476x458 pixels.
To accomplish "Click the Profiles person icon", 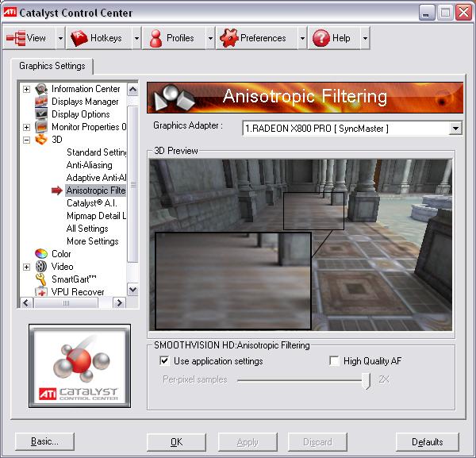I will coord(155,38).
